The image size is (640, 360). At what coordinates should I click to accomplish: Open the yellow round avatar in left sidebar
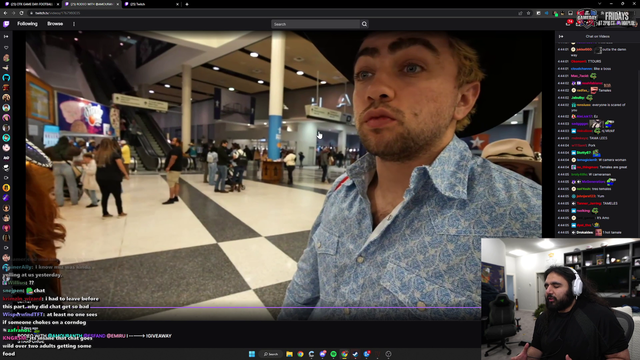6,188
